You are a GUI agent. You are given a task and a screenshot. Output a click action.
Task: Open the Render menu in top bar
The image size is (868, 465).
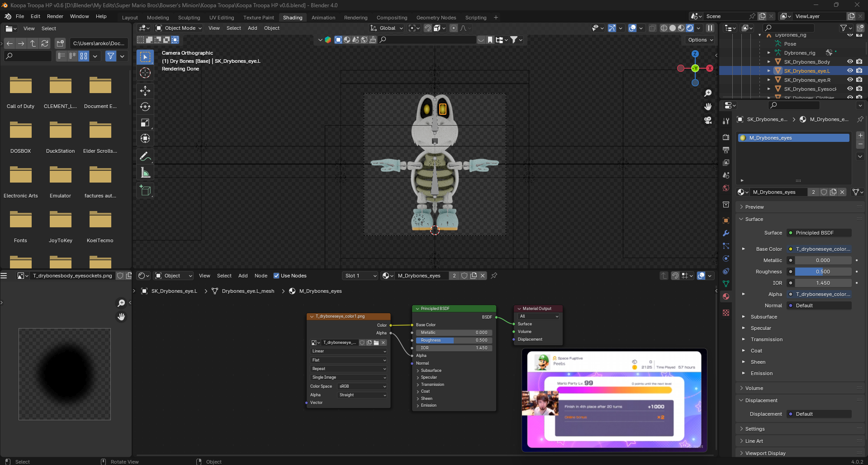tap(55, 16)
